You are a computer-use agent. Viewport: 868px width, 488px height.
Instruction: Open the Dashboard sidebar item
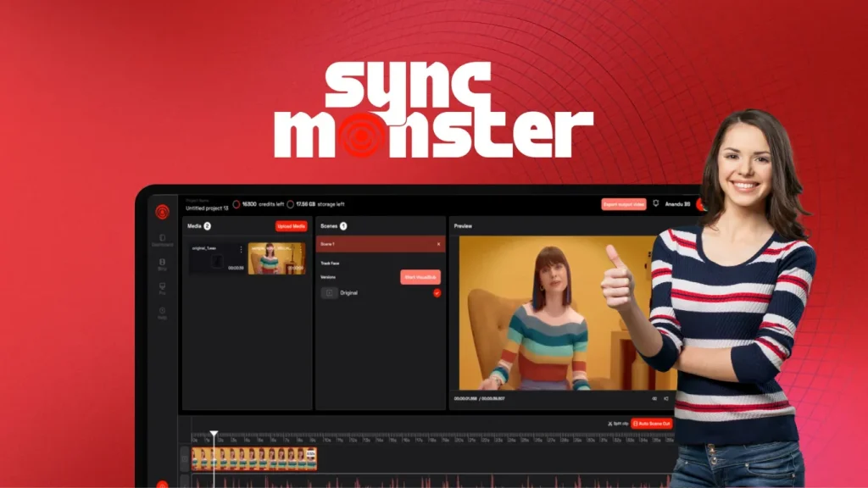(x=162, y=240)
